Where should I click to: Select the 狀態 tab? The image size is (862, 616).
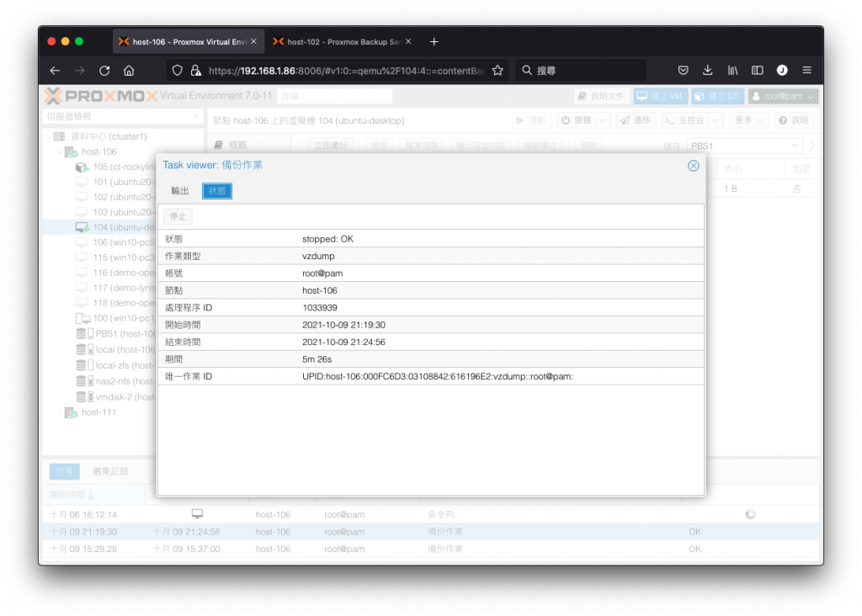[x=217, y=191]
